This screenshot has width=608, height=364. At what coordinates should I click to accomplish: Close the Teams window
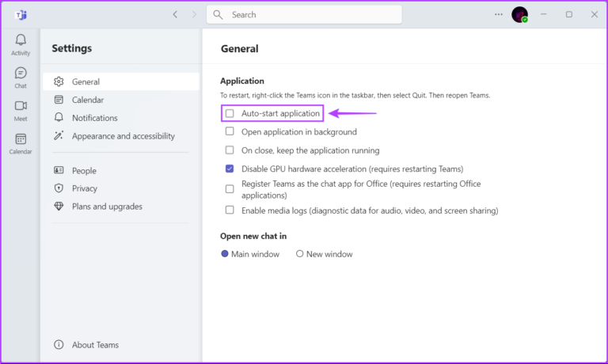(595, 14)
